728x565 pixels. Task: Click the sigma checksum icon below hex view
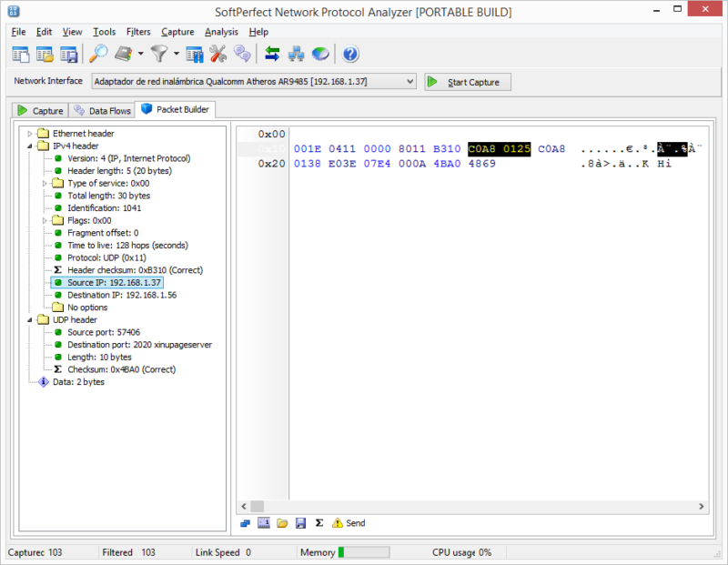coord(318,522)
